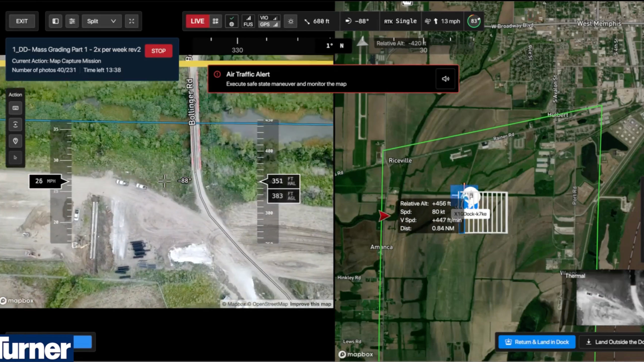Toggle the sidebar panel layout icon
Image resolution: width=644 pixels, height=362 pixels.
pyautogui.click(x=55, y=21)
